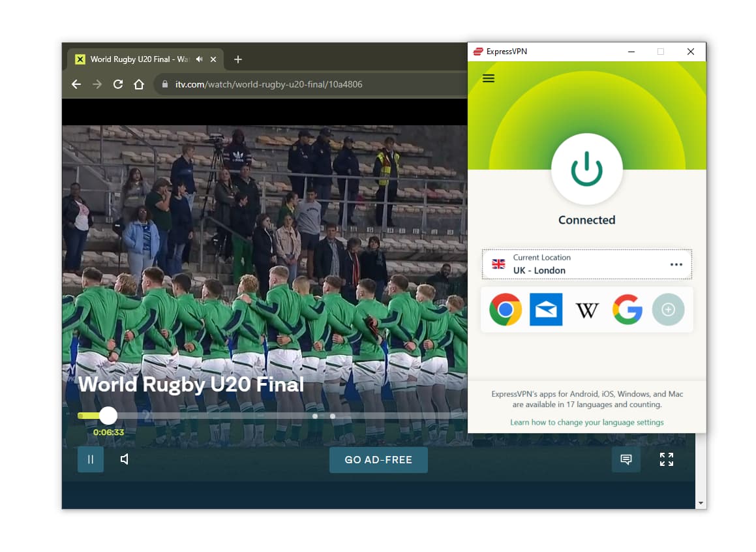Pause the World Rugby video
756x552 pixels.
coord(91,459)
